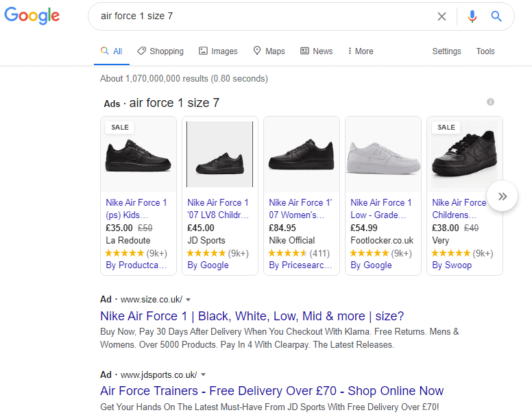This screenshot has height=417, width=532.
Task: Expand the www.jdsports.co.uk ad dropdown arrow
Action: 203,374
